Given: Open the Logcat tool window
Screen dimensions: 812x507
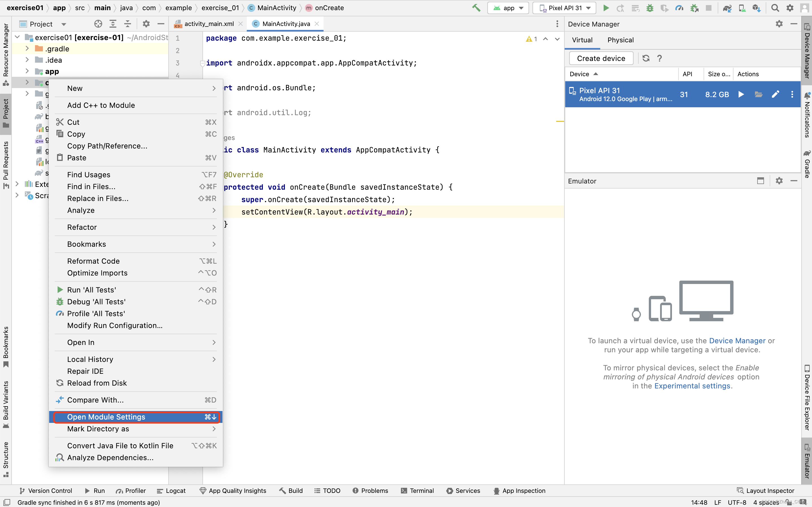Looking at the screenshot, I should (171, 491).
